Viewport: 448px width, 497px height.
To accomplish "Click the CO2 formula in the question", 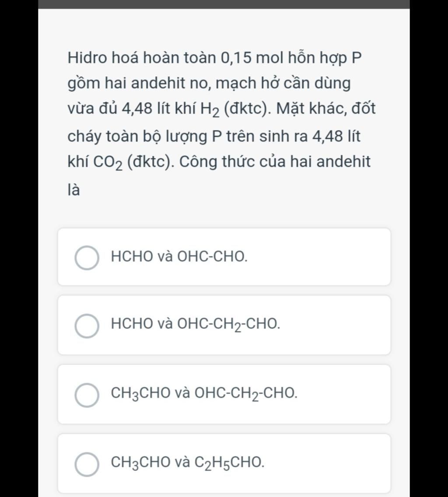I will tap(108, 163).
